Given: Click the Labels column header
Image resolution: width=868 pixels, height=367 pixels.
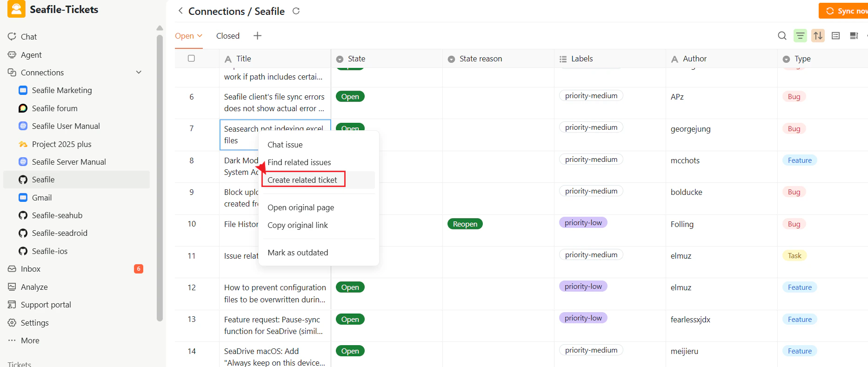Looking at the screenshot, I should 610,59.
